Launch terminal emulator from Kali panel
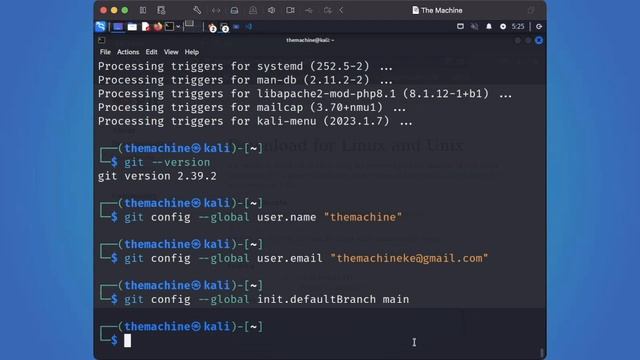 pos(169,27)
